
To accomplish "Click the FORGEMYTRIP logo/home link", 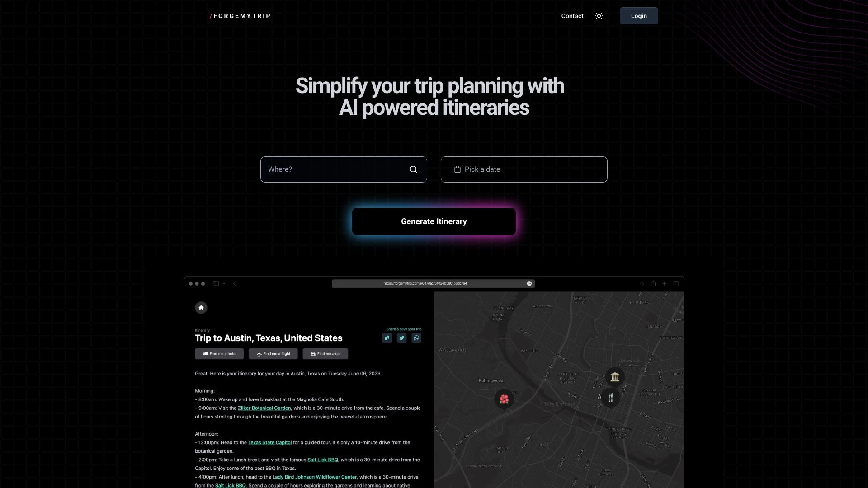I will tap(240, 15).
